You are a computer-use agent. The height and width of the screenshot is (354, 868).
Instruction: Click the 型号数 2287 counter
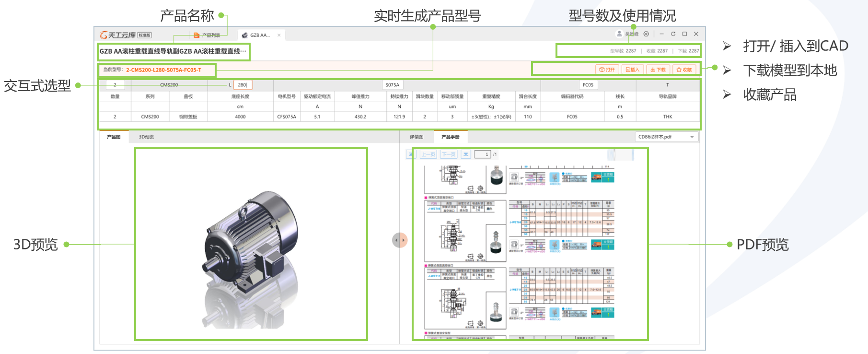point(623,51)
